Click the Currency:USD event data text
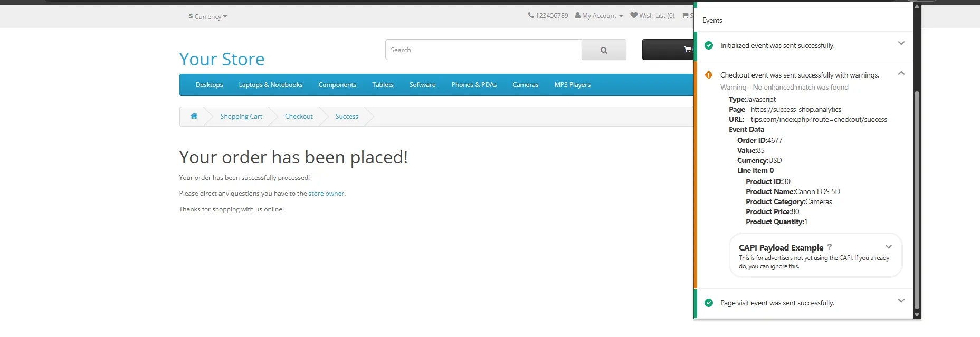980x337 pixels. 759,160
